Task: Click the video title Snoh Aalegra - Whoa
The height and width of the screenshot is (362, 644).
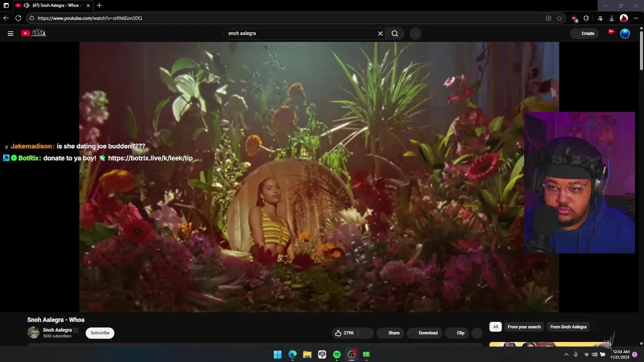Action: [56, 320]
